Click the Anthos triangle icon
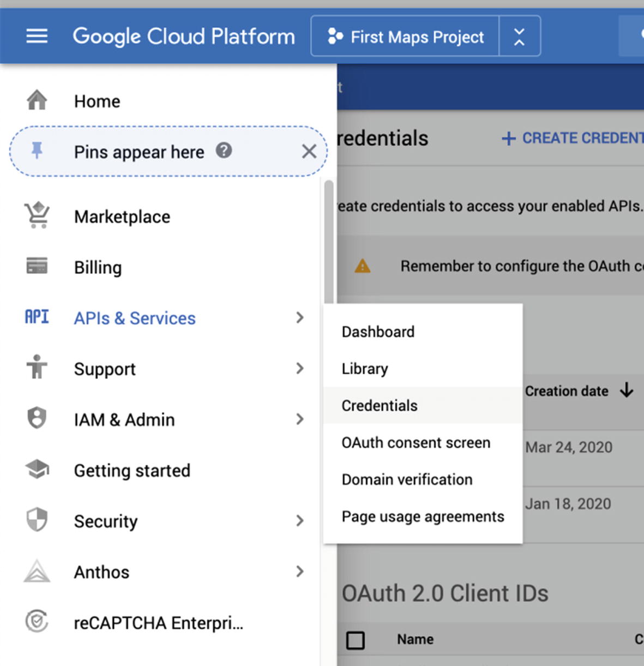Viewport: 644px width, 666px height. coord(37,571)
